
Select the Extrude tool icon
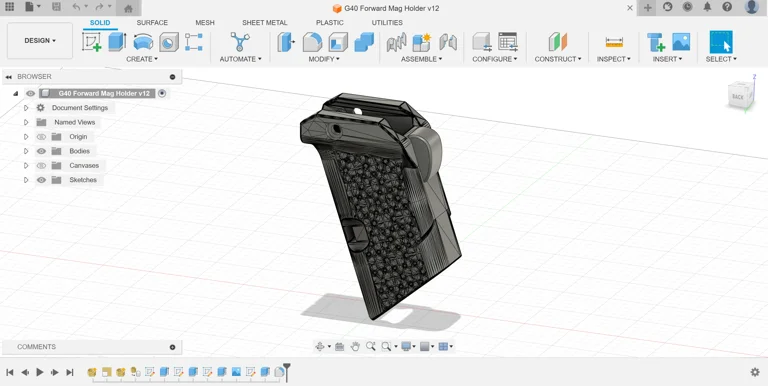coord(117,42)
